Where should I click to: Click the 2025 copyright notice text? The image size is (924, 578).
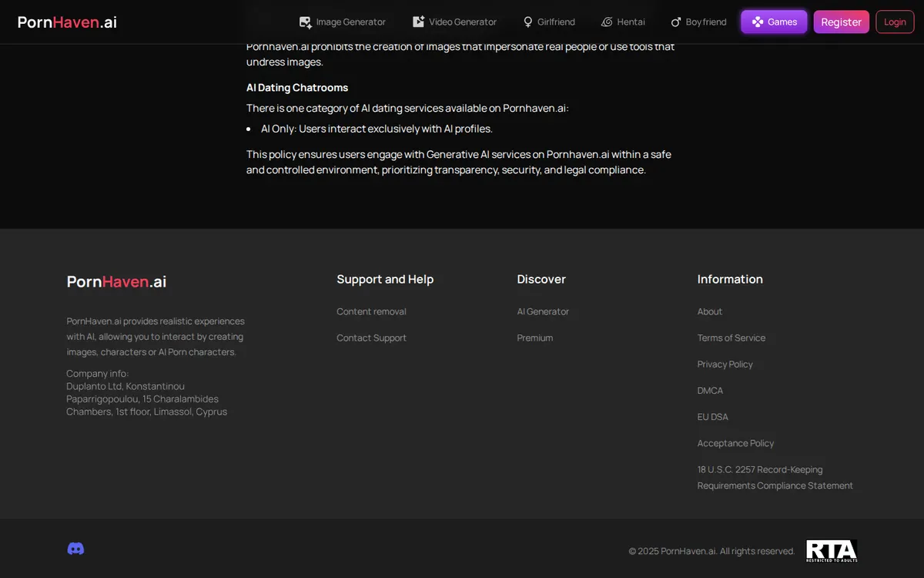711,551
